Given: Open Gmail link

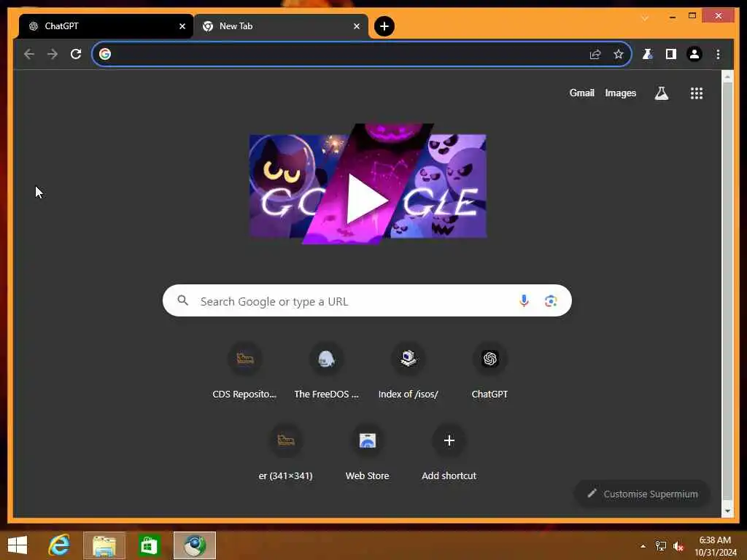Looking at the screenshot, I should [x=581, y=93].
